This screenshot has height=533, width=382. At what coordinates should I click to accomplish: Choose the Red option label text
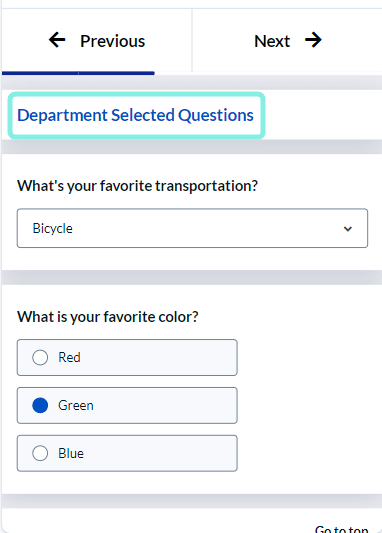point(69,358)
